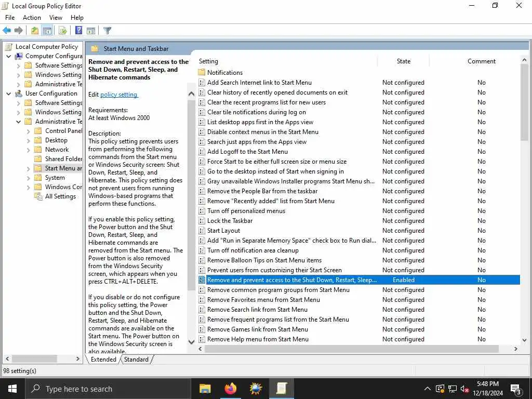Switch to the Extended tab
532x399 pixels.
tap(103, 360)
